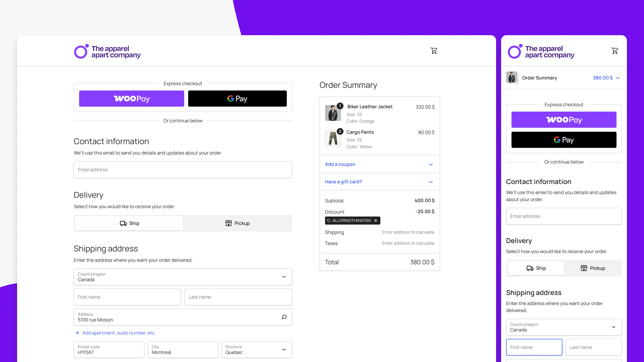Click the ALLORNOTHING100 coupon tag
Screen dimensions: 644x362
[353, 221]
